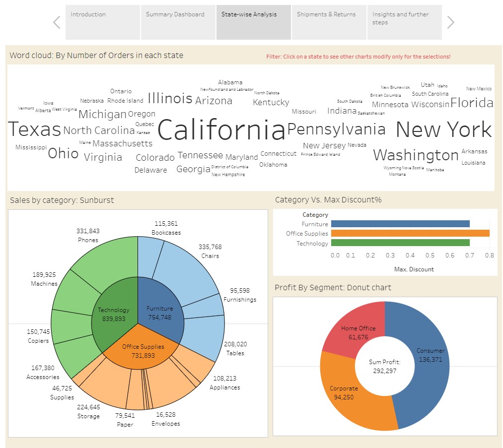The height and width of the screenshot is (448, 503).
Task: Click the orange Office Supplies discount bar
Action: pos(410,234)
